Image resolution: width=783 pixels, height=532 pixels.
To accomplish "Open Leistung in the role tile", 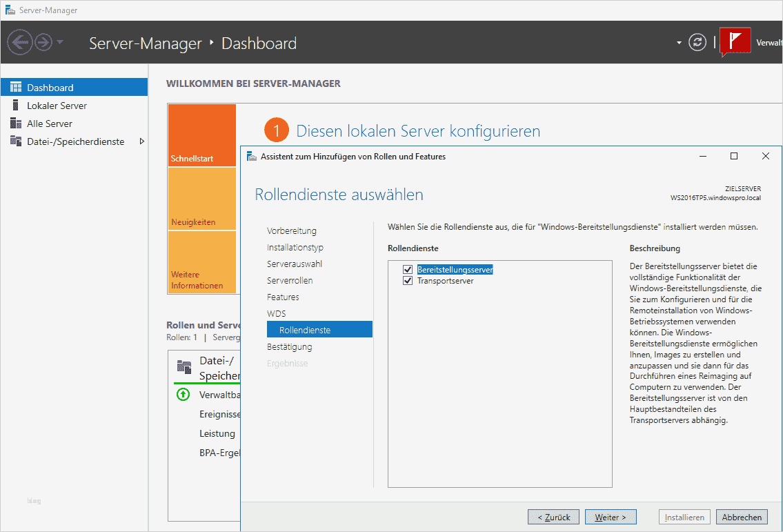I will pos(217,433).
